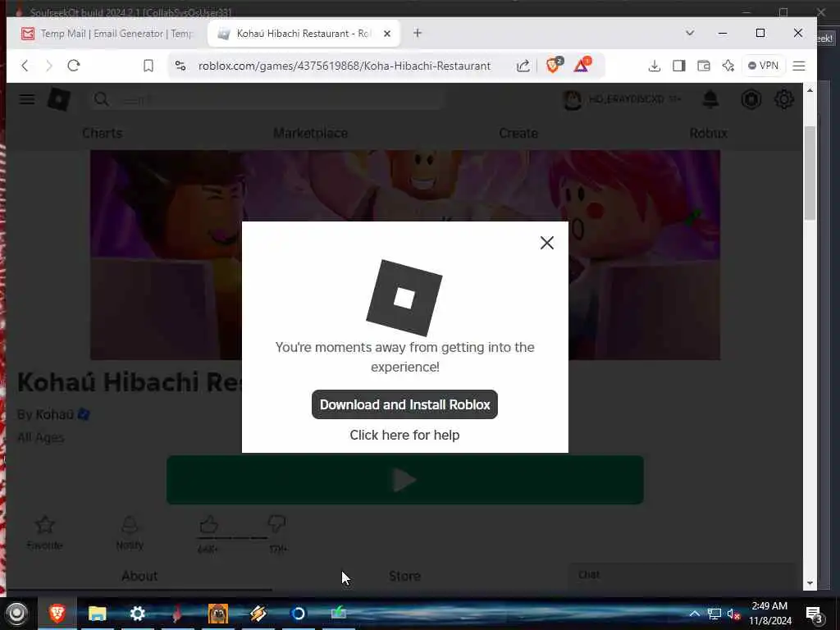
Task: Open Robux page link
Action: [x=708, y=133]
